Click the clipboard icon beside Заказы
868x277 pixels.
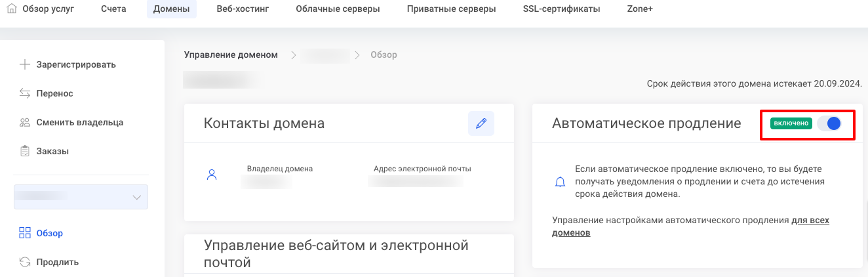(x=25, y=151)
